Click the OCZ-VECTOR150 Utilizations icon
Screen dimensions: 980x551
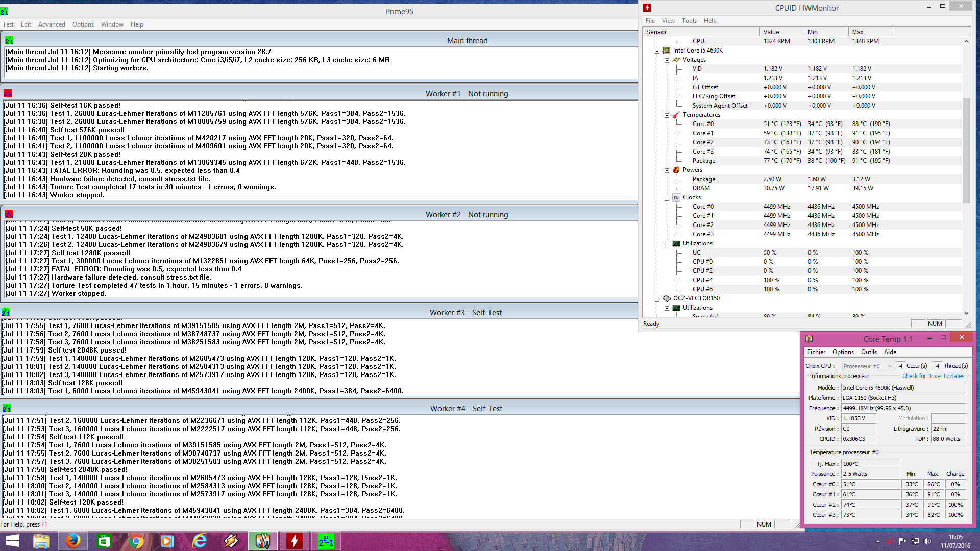[x=676, y=308]
